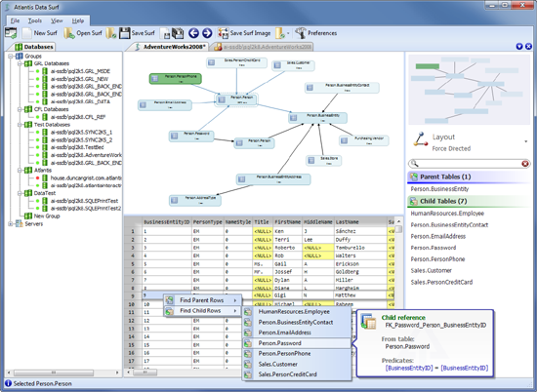Screen dimensions: 537x392
Task: Click the FirstName cell Ken
Action: tap(287, 231)
